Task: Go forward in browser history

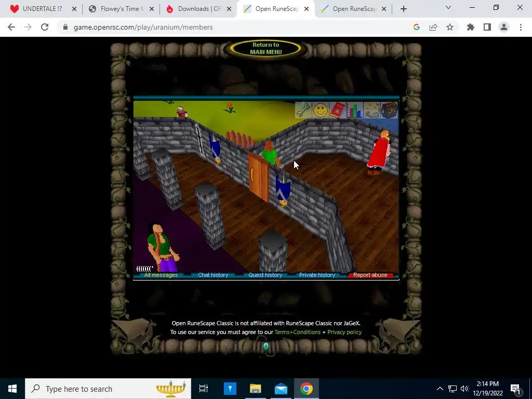Action: (28, 27)
